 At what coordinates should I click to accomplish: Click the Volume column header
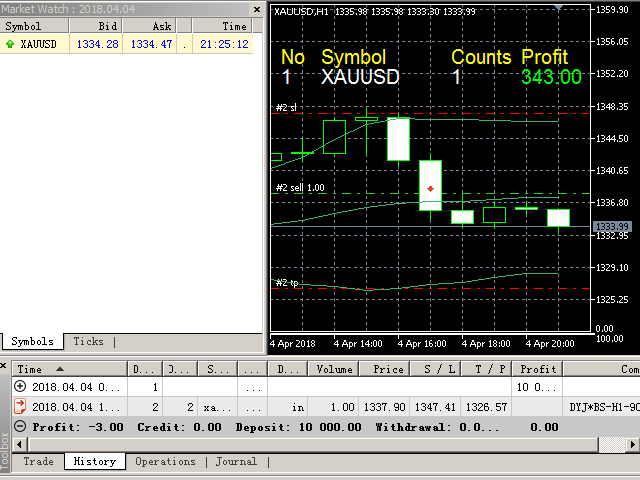334,369
